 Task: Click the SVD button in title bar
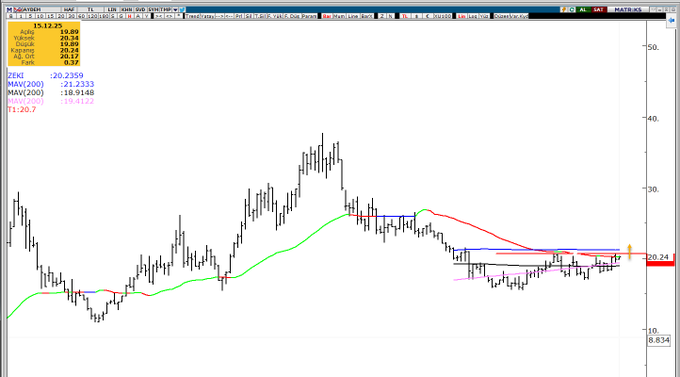tap(140, 10)
